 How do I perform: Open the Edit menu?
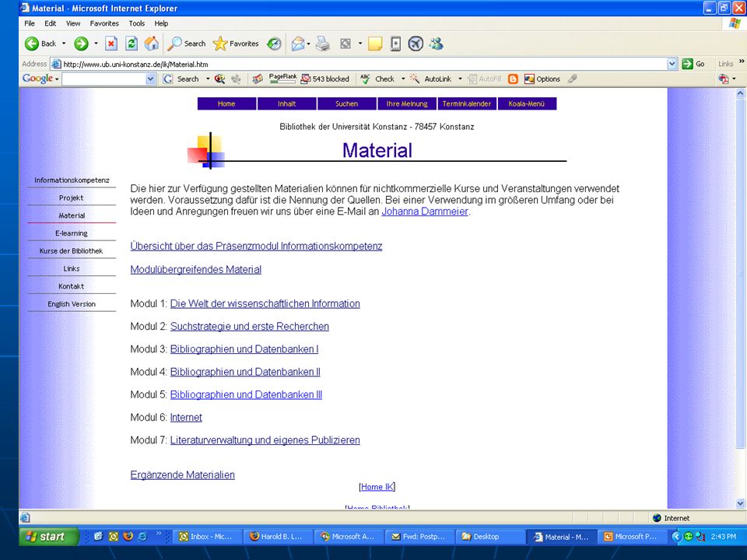(50, 23)
